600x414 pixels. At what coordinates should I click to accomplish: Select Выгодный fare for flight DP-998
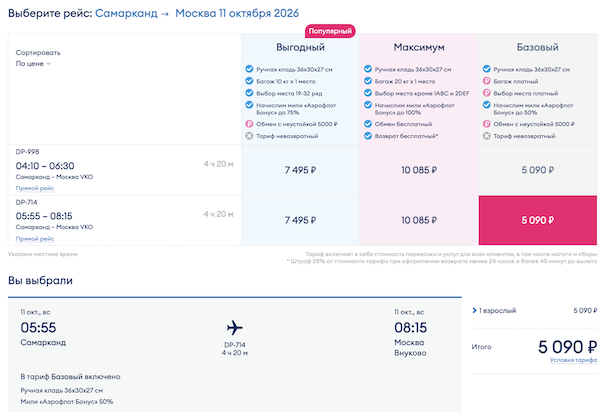click(x=300, y=170)
